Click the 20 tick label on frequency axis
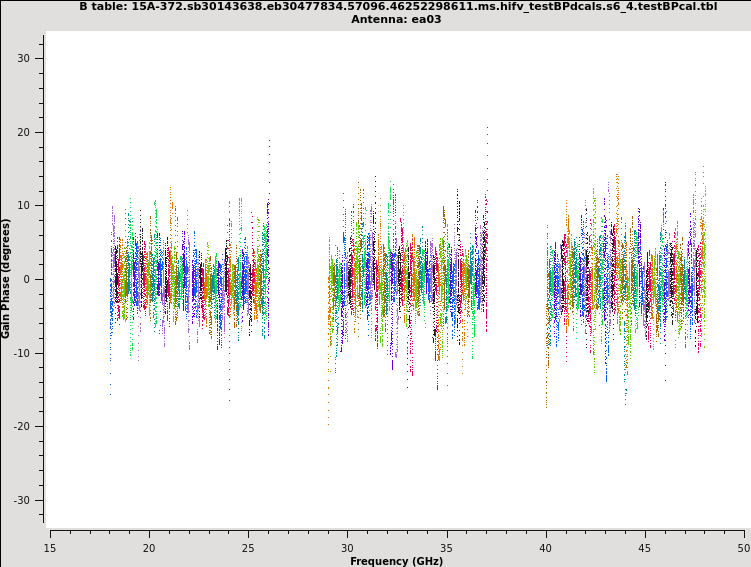Viewport: 751px width, 567px height. 149,547
